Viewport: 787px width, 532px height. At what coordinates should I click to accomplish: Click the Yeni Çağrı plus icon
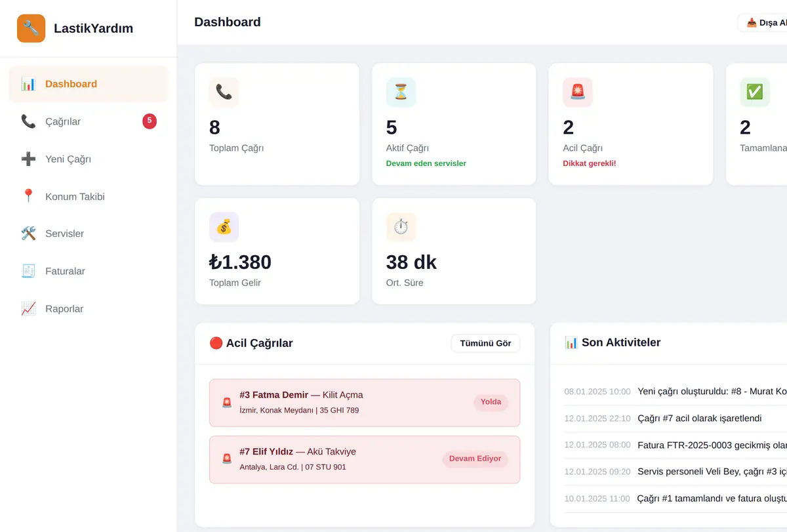(x=28, y=159)
